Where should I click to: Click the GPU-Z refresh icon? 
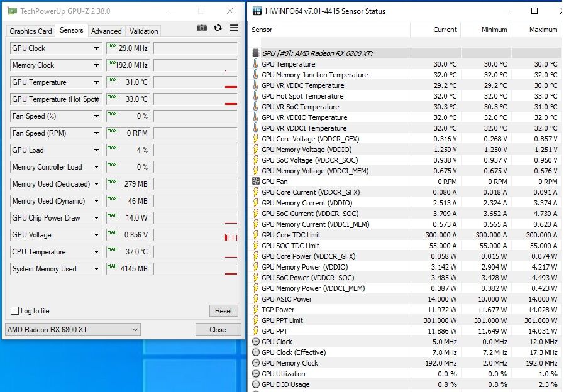[x=218, y=28]
